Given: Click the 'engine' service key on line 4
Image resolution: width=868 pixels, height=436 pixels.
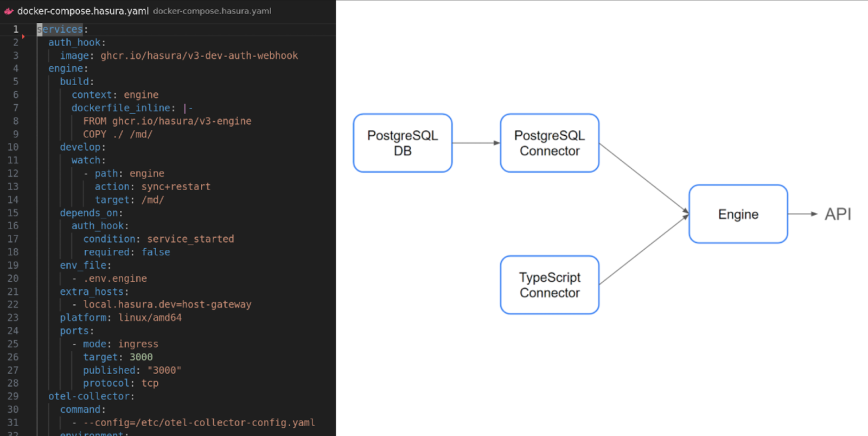Looking at the screenshot, I should point(66,68).
